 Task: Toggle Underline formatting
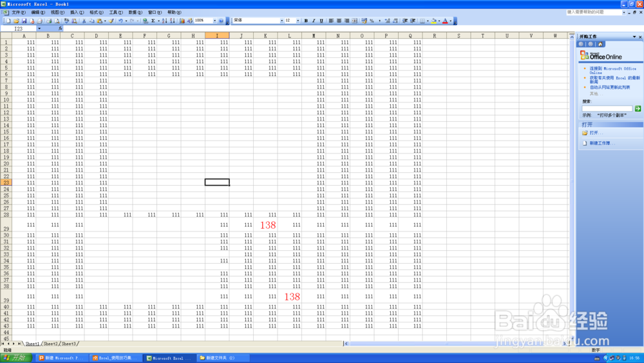point(321,21)
